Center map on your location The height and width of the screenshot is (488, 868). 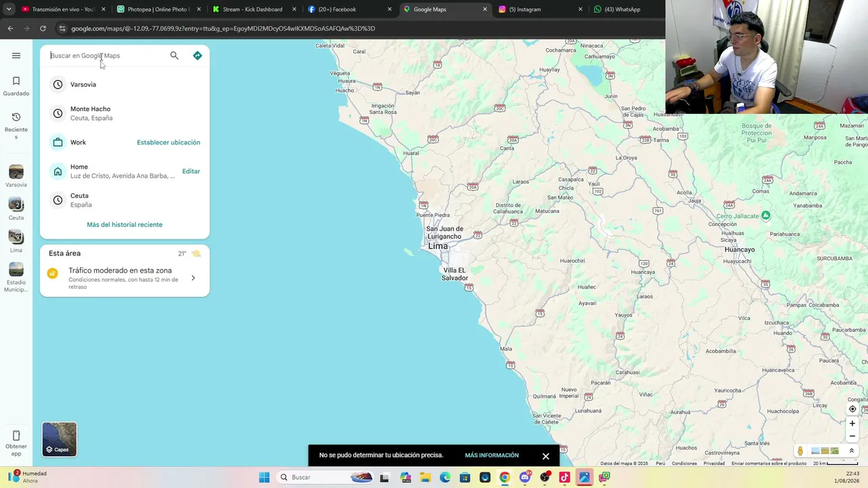852,409
